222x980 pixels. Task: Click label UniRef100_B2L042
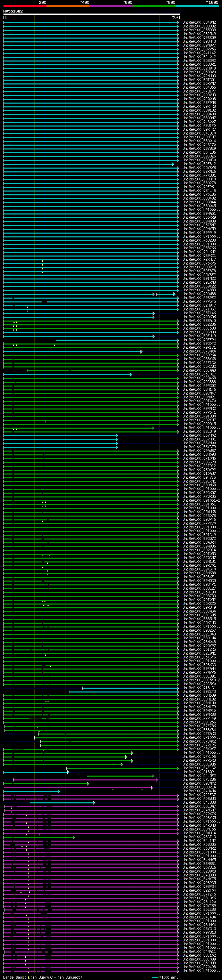coord(199,57)
